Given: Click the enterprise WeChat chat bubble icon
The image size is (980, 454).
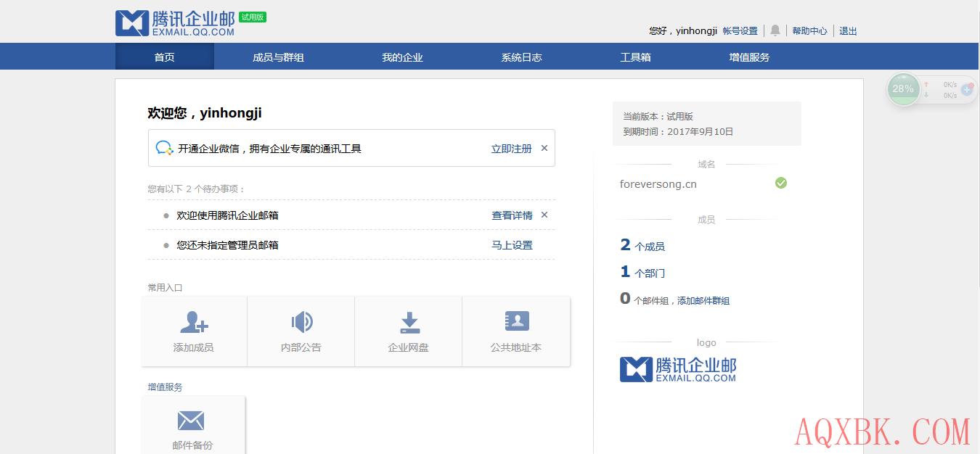Looking at the screenshot, I should tap(165, 148).
